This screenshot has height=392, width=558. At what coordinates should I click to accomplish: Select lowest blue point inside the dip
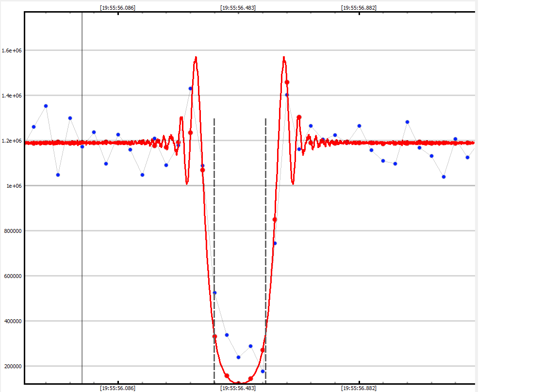pos(263,371)
